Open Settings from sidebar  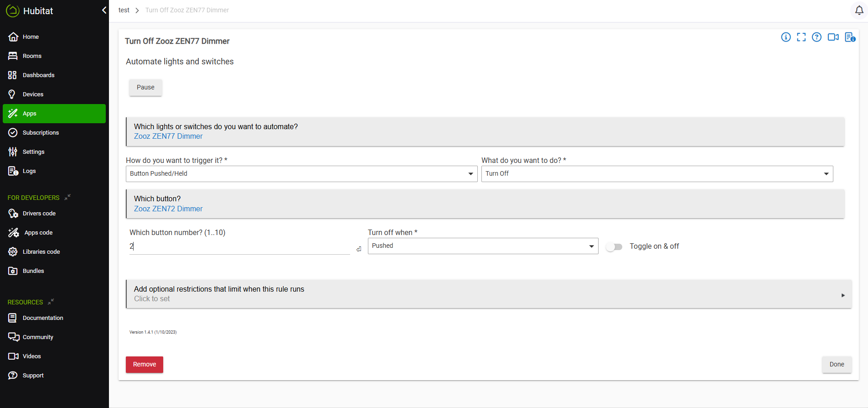33,152
